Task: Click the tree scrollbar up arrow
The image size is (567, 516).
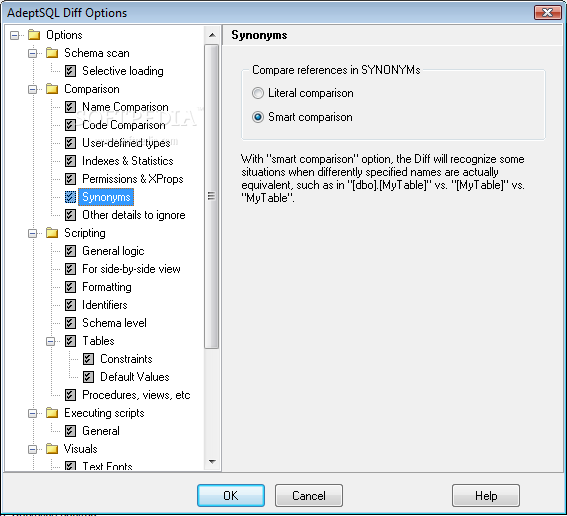Action: click(x=212, y=35)
